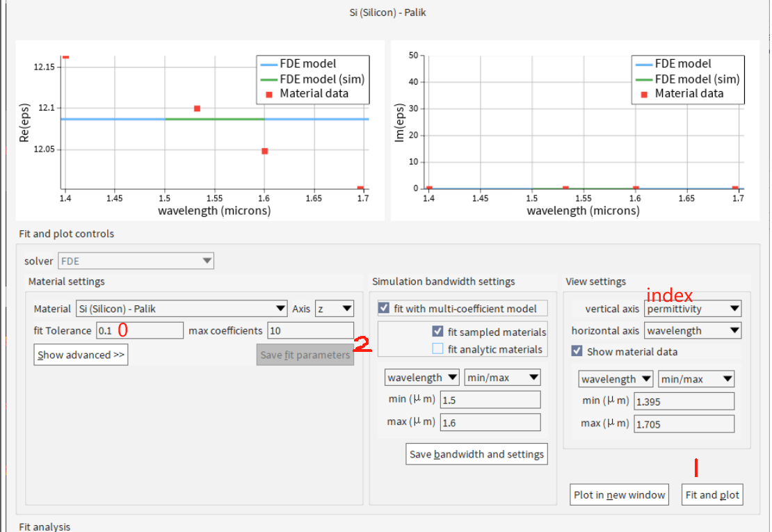Expand the Axis dropdown
The image size is (772, 532).
tap(334, 308)
